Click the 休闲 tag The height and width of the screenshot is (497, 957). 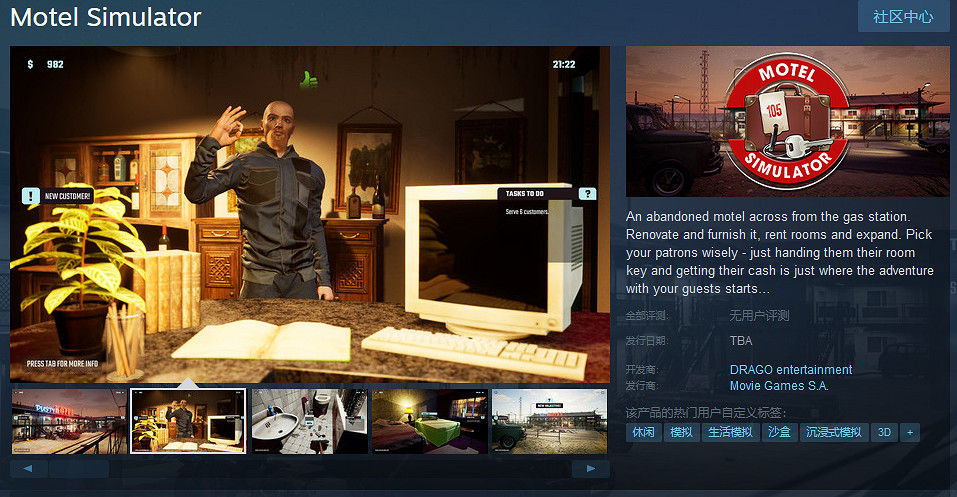click(643, 433)
